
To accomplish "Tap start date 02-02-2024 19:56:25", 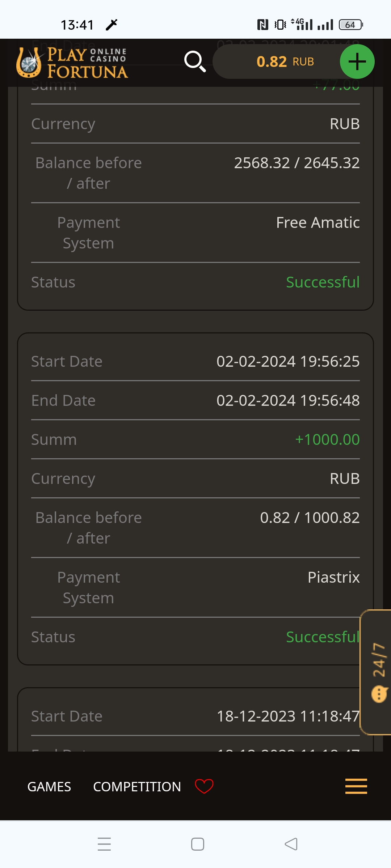I will pyautogui.click(x=288, y=361).
